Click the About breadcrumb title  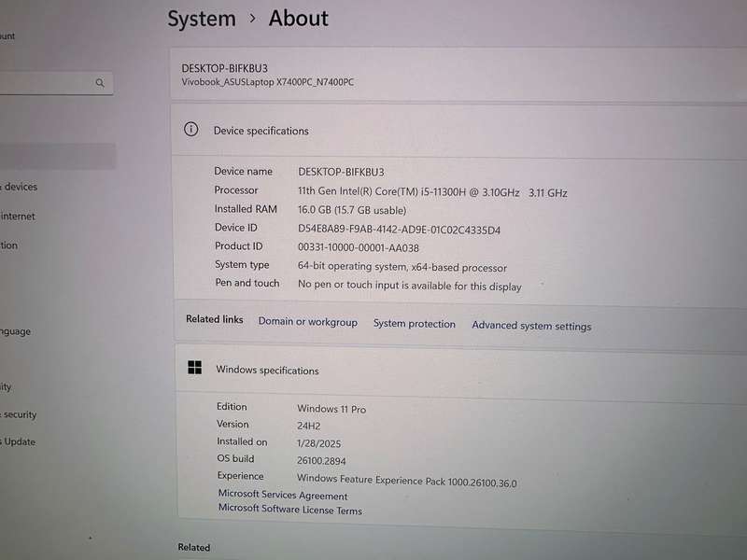pyautogui.click(x=299, y=19)
